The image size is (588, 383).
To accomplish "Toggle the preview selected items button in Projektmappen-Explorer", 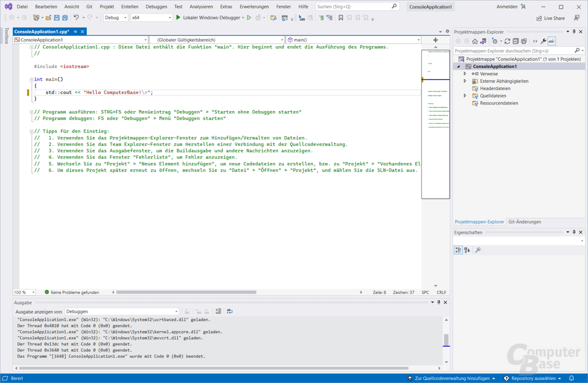I will [x=552, y=41].
